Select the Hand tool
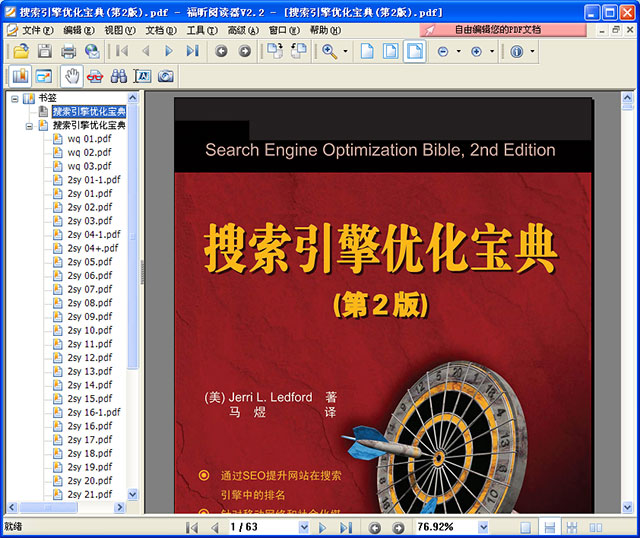This screenshot has height=538, width=640. pos(72,76)
